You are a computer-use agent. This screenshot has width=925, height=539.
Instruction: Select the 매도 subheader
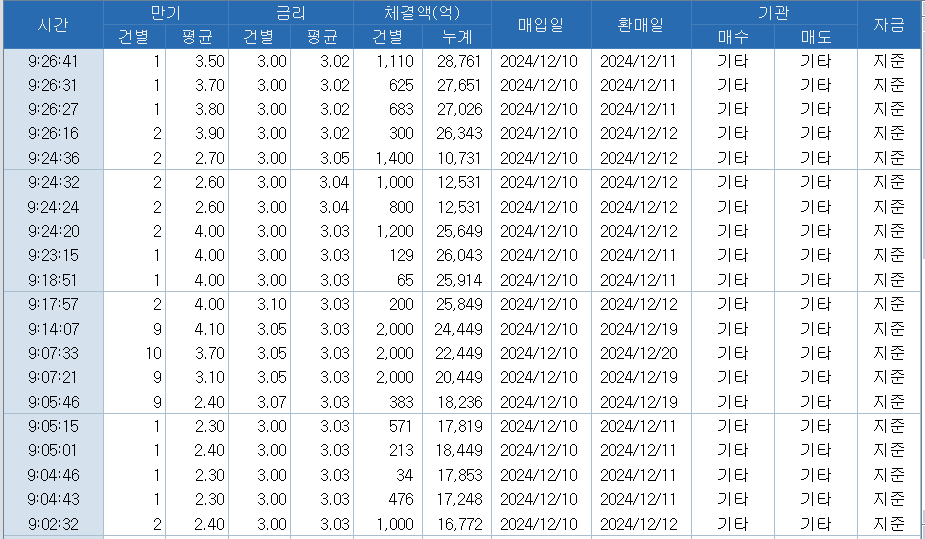point(816,37)
